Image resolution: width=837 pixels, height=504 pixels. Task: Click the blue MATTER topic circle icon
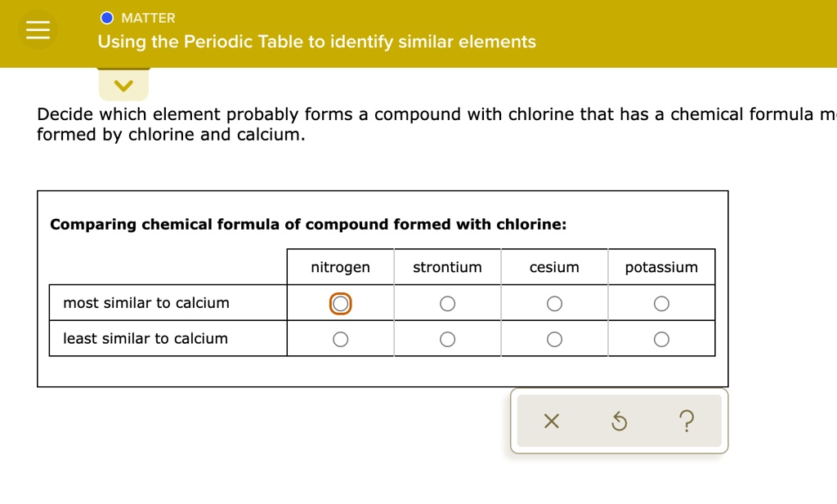(x=107, y=18)
